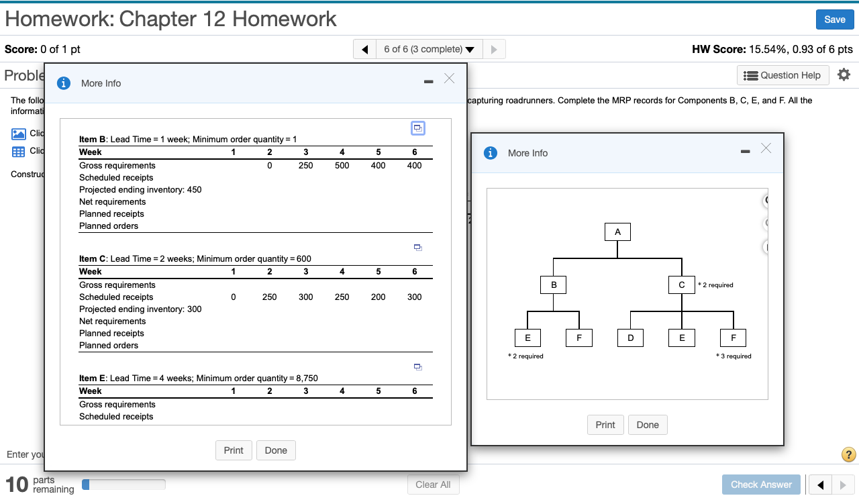Click the picture icon in the problem panel
Screen dimensions: 859x504
[x=19, y=134]
